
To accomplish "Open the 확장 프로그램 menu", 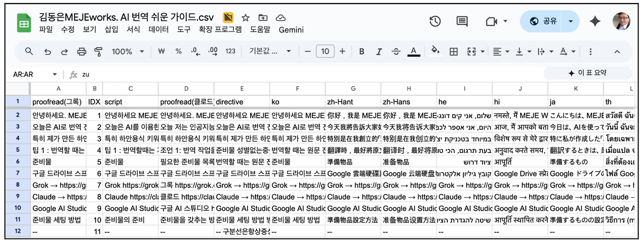I will [220, 30].
